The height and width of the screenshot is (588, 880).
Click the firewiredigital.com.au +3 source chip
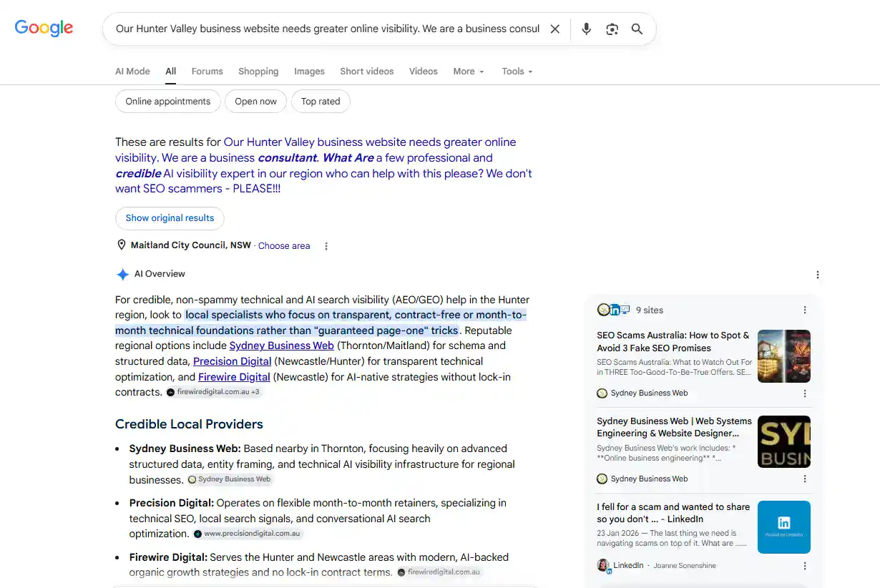[214, 392]
